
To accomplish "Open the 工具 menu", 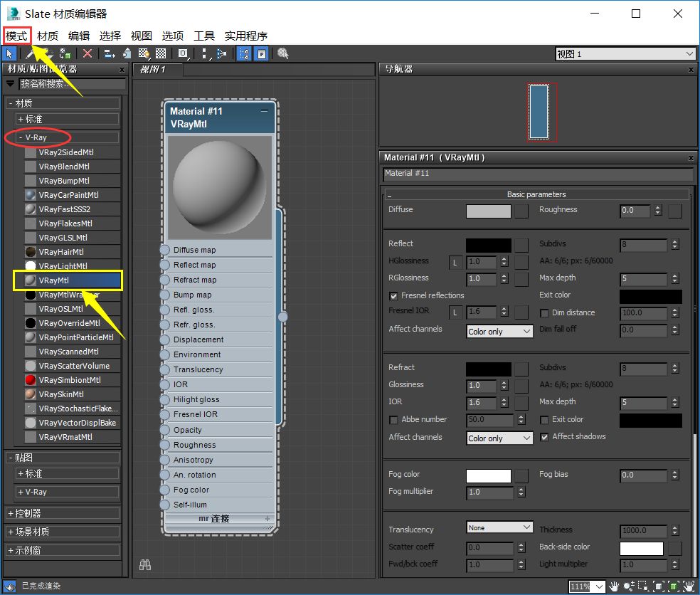I will tap(204, 36).
